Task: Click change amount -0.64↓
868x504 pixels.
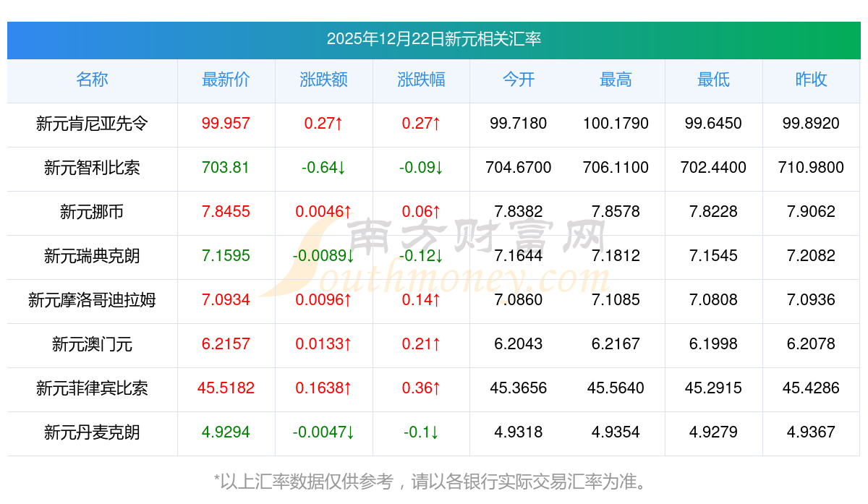Action: 323,168
